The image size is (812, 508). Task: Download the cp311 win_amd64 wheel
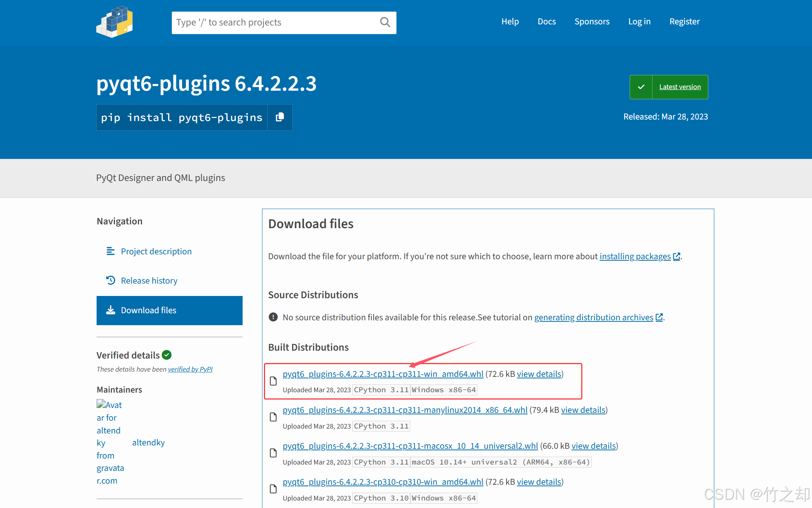pos(383,374)
